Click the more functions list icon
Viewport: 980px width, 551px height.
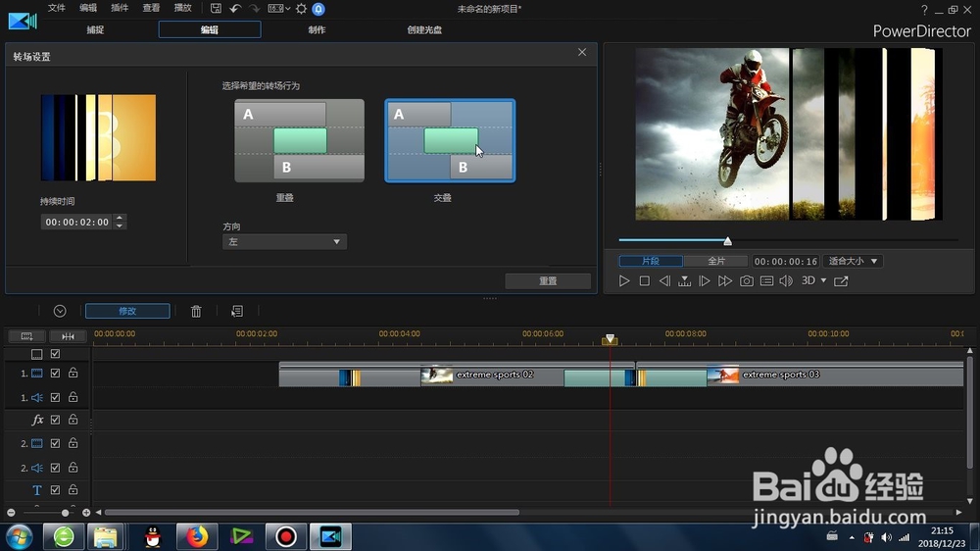(x=237, y=311)
